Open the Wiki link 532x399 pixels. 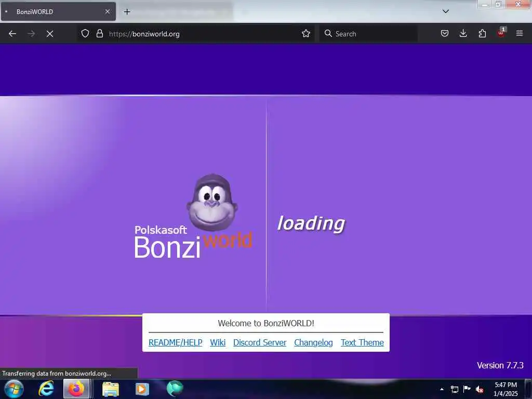(218, 343)
